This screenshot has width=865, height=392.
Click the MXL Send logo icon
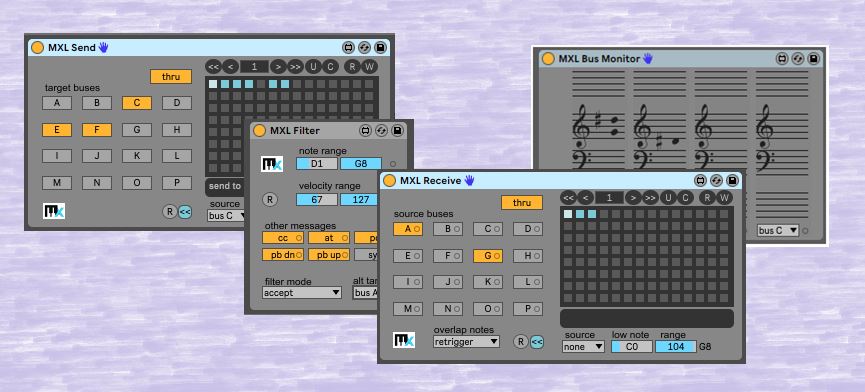tap(54, 211)
